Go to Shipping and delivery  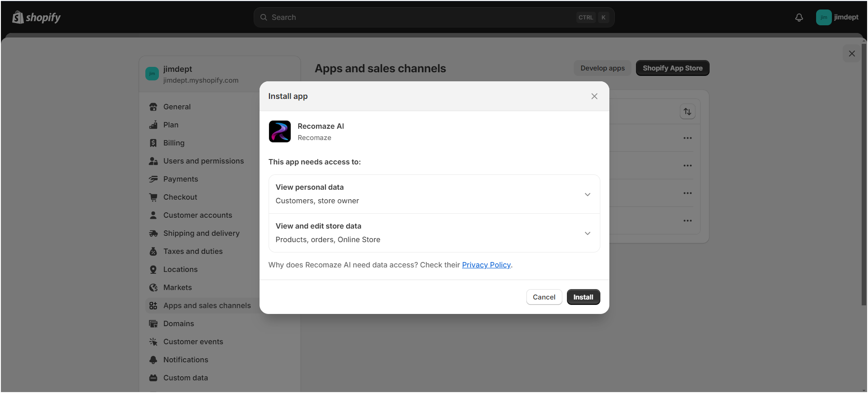[x=201, y=233]
